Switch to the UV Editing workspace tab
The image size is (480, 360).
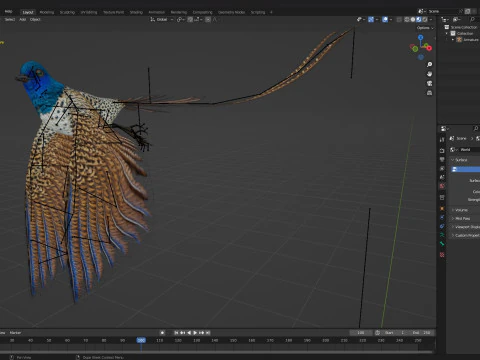click(89, 12)
